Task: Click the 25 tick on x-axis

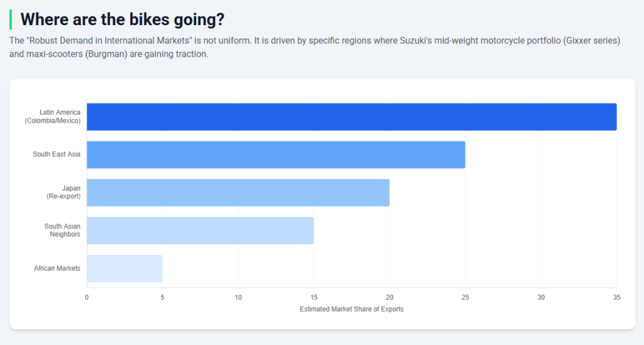Action: pyautogui.click(x=465, y=297)
